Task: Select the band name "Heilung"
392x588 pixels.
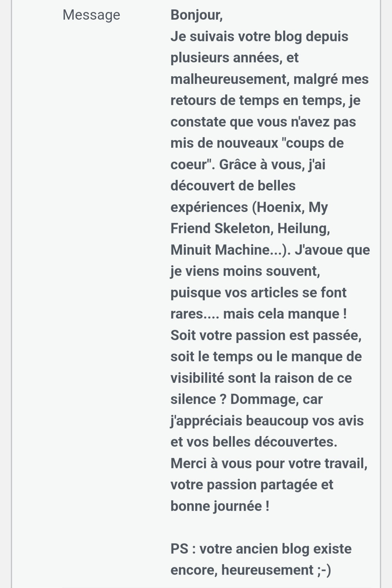Action: click(304, 228)
